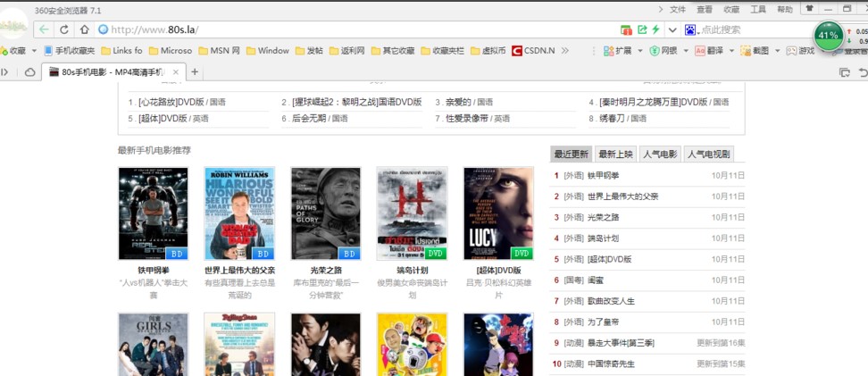Click the site identity icon in address bar
Viewport: 868px width, 376px height.
coord(103,29)
